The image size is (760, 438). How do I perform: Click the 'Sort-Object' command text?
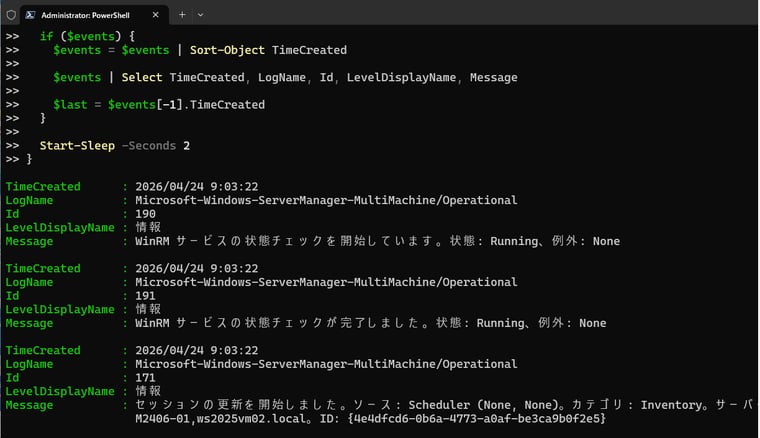click(x=227, y=50)
